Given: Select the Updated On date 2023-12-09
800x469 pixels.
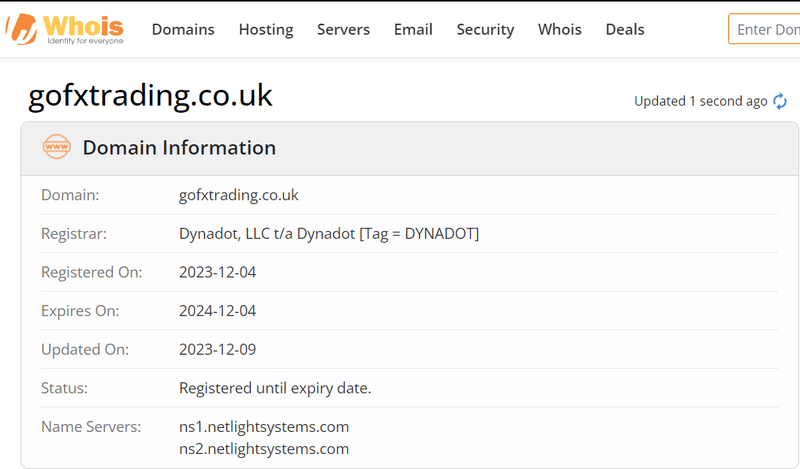Looking at the screenshot, I should [217, 350].
